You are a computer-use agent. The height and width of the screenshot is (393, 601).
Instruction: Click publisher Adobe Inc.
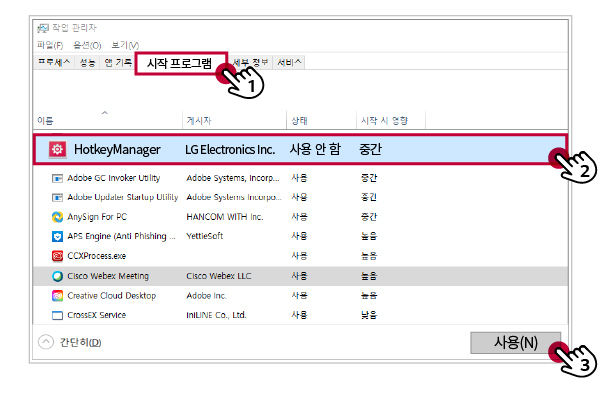pyautogui.click(x=206, y=296)
